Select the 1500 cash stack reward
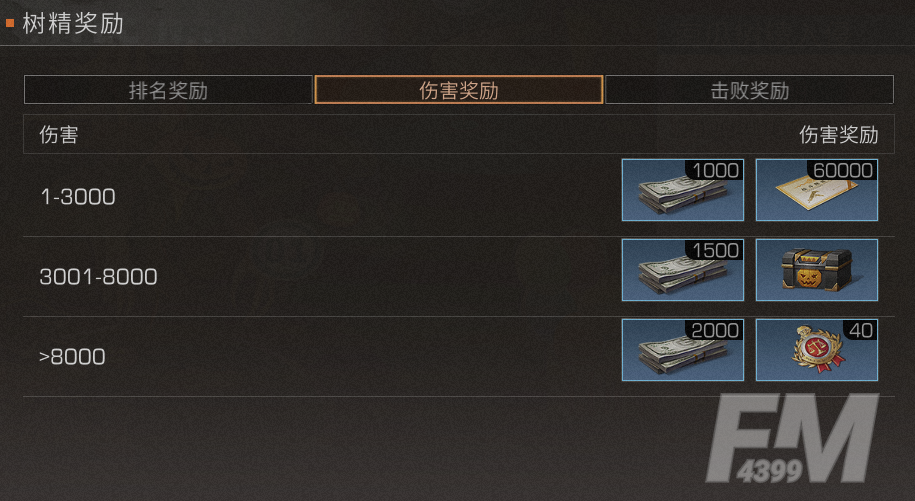Screen dimensions: 915x501 (683, 270)
